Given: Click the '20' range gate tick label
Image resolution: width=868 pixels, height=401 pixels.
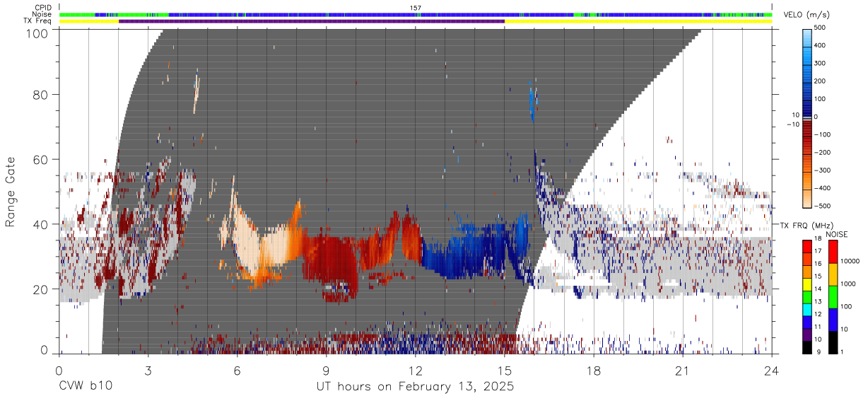Looking at the screenshot, I should tap(42, 289).
